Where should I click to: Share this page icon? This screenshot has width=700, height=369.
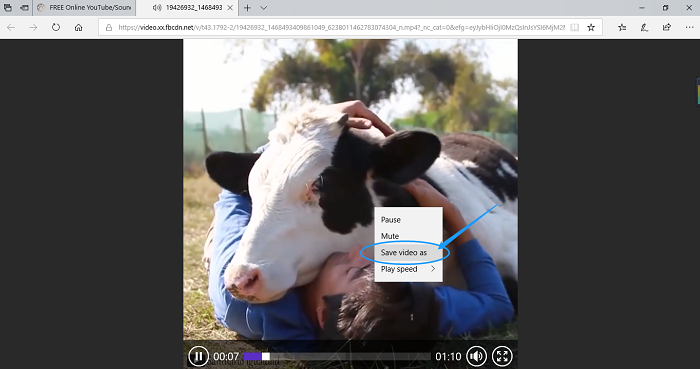[667, 27]
